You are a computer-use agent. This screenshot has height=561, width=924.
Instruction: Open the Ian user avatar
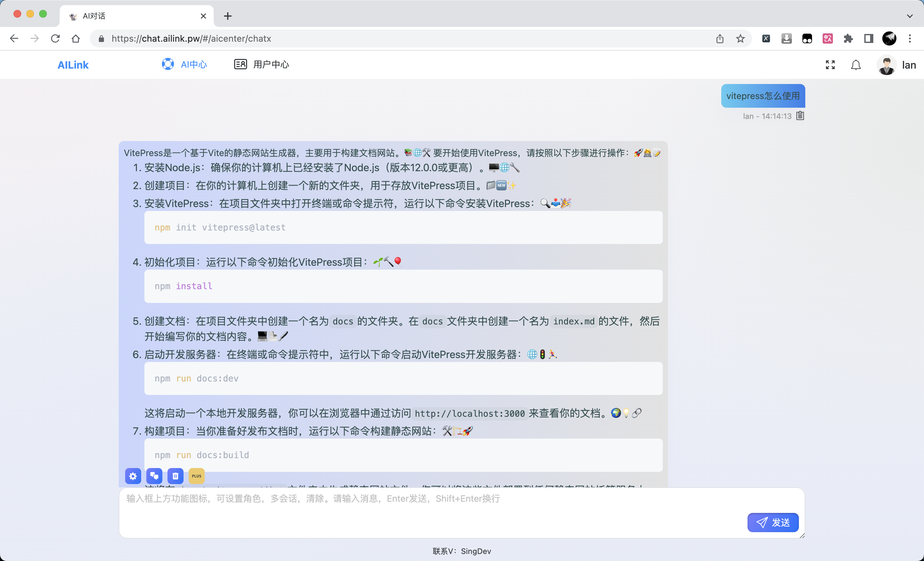click(886, 65)
